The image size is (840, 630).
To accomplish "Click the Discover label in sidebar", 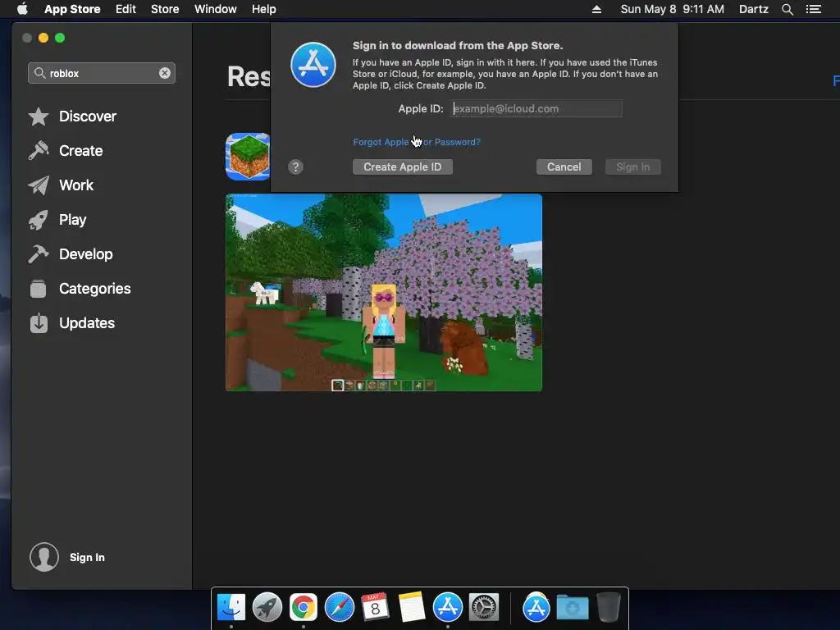I will [87, 116].
